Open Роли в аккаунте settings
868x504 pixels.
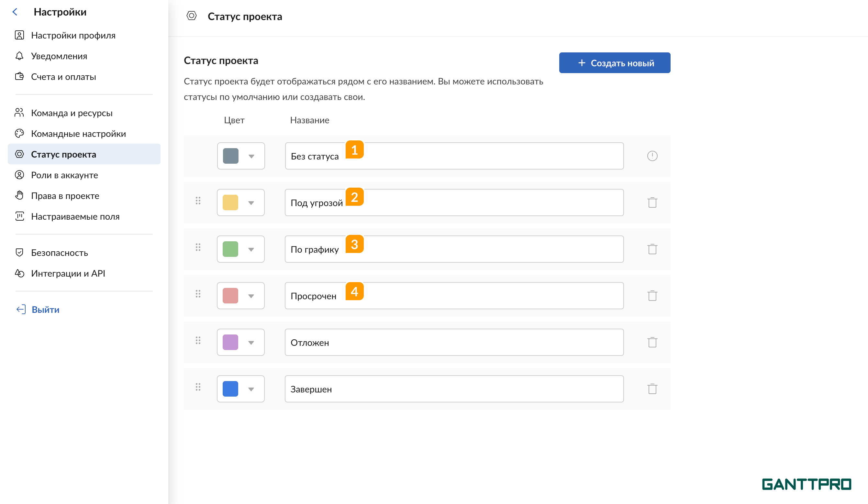(64, 175)
